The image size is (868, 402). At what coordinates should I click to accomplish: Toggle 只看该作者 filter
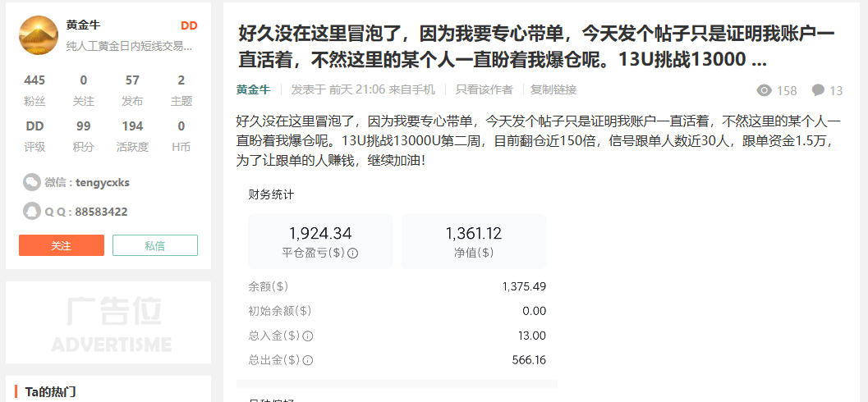[484, 89]
